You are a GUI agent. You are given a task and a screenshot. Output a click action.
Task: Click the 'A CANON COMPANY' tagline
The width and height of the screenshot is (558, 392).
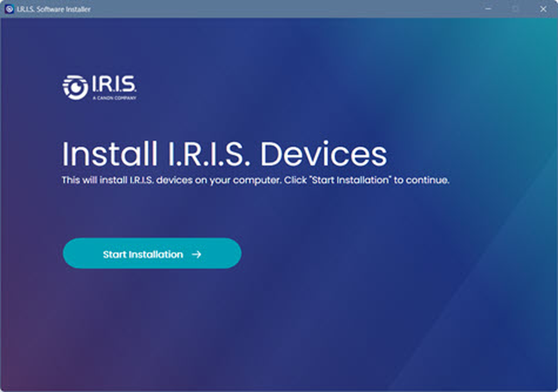114,98
